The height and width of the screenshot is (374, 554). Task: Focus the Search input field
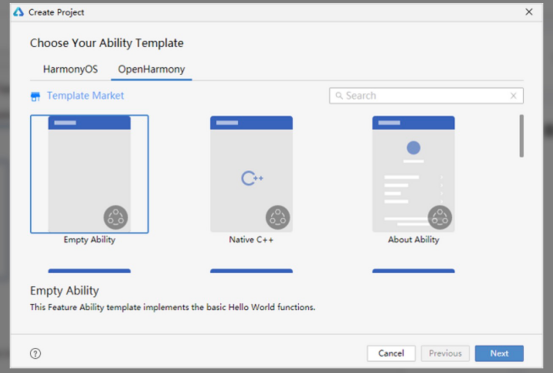(x=426, y=96)
